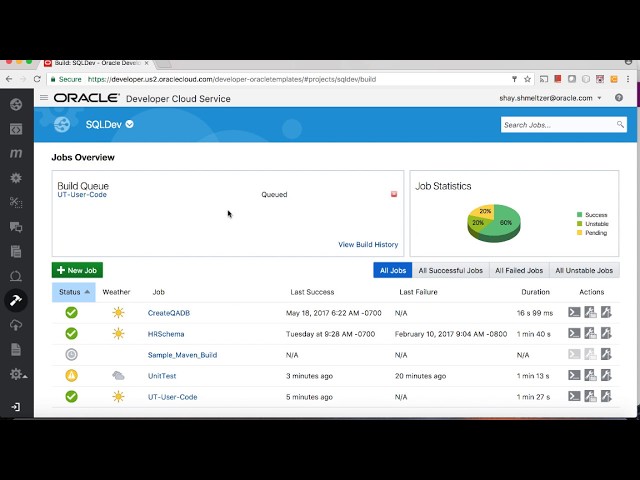
Task: Open console for CreateQADB job
Action: 574,313
